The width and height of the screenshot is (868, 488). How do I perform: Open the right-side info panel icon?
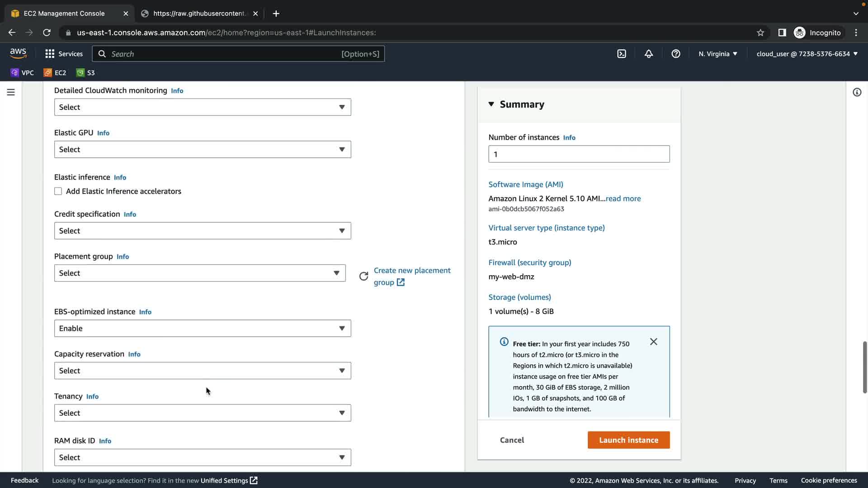coord(857,92)
